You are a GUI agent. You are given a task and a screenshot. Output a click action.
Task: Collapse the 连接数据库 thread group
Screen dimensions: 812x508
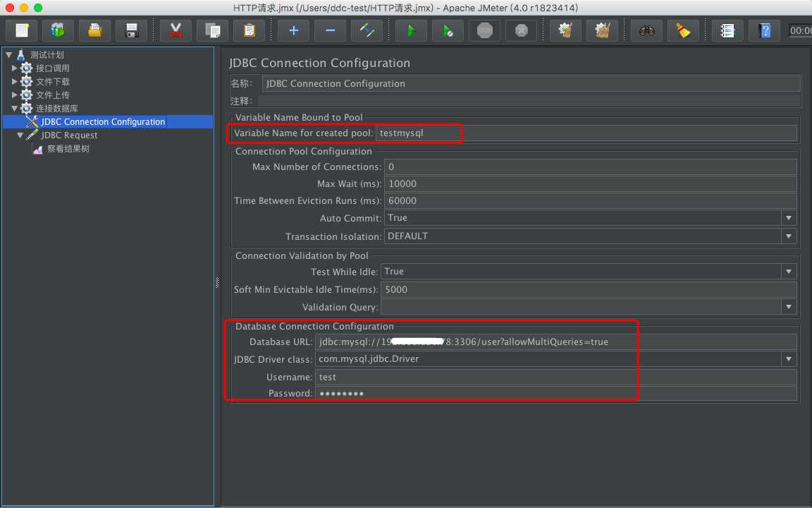click(15, 109)
